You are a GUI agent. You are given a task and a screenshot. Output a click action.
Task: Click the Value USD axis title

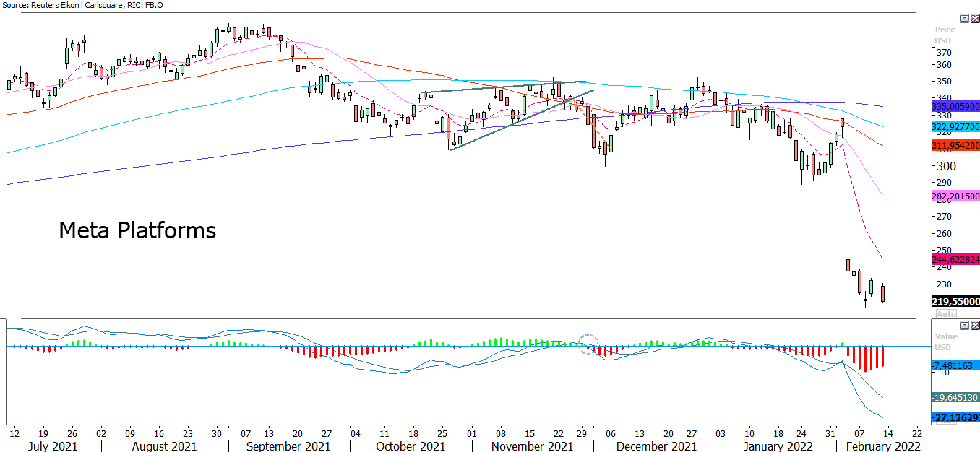(x=945, y=342)
